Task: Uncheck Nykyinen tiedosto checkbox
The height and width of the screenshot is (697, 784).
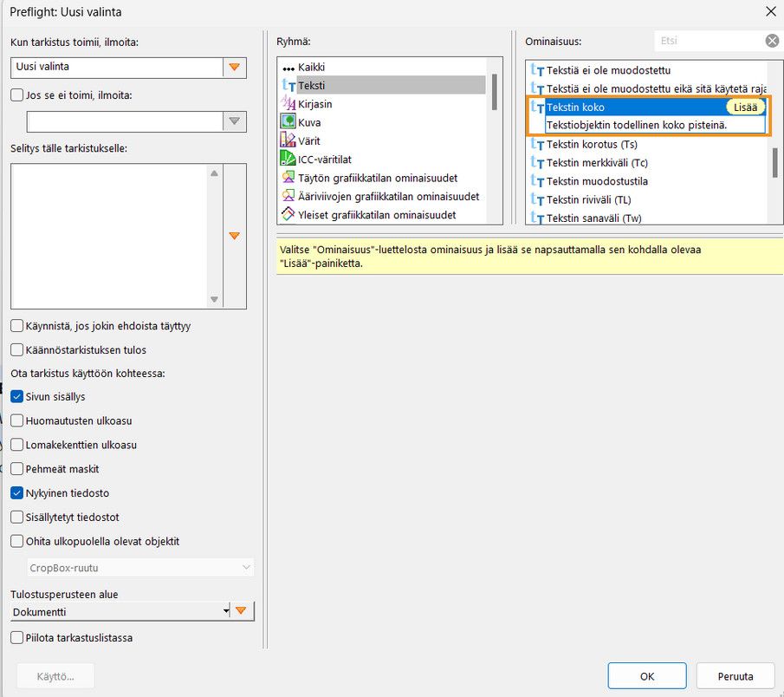Action: (16, 493)
